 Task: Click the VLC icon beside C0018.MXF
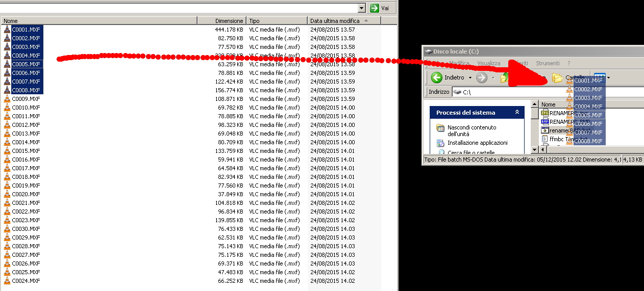[7, 177]
